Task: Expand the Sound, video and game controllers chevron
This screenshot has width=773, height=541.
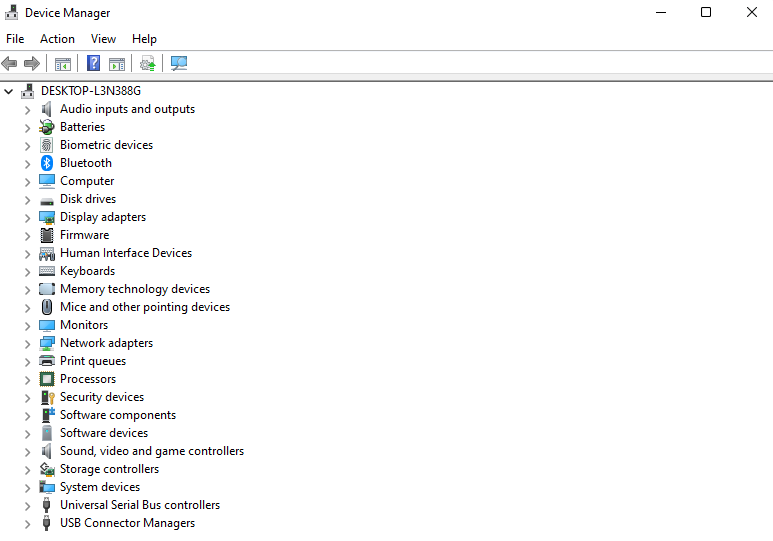Action: coord(28,452)
